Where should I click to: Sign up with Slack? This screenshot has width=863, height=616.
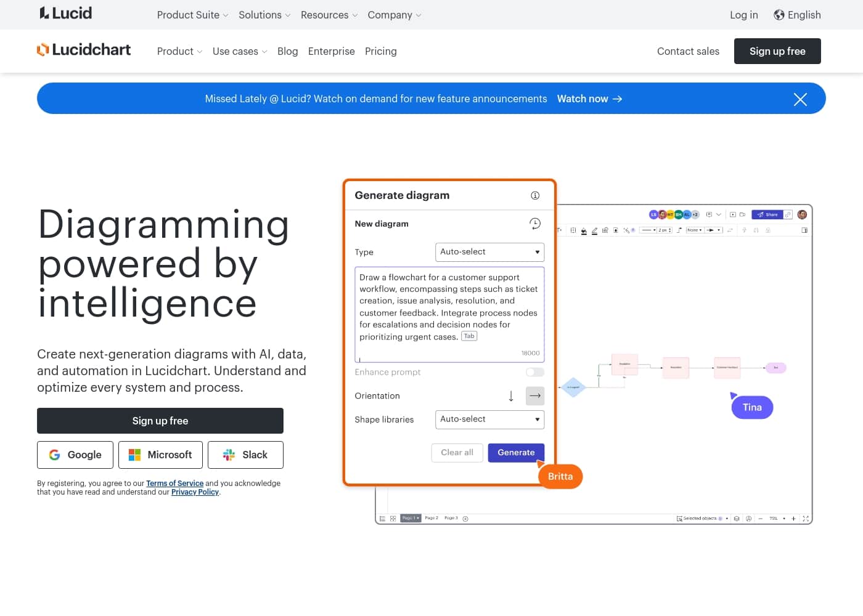click(x=245, y=455)
